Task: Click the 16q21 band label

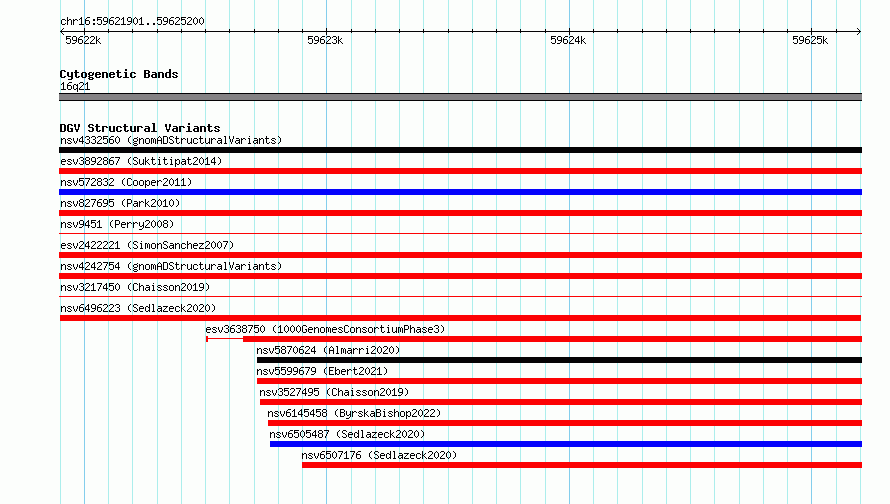Action: click(x=75, y=86)
